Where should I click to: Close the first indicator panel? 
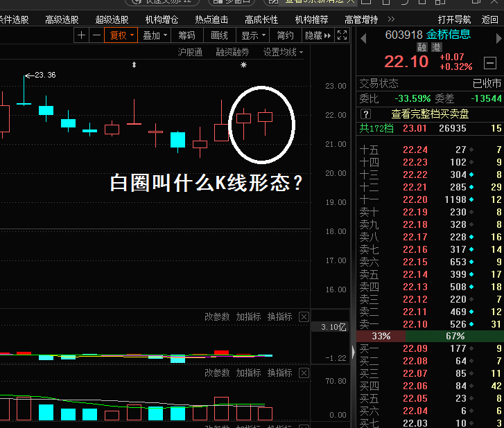304,317
